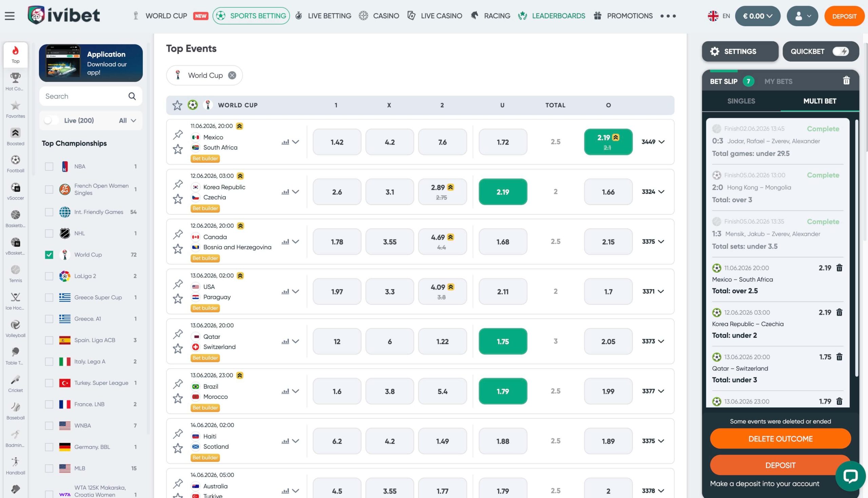Open the EN language selector

tap(719, 16)
